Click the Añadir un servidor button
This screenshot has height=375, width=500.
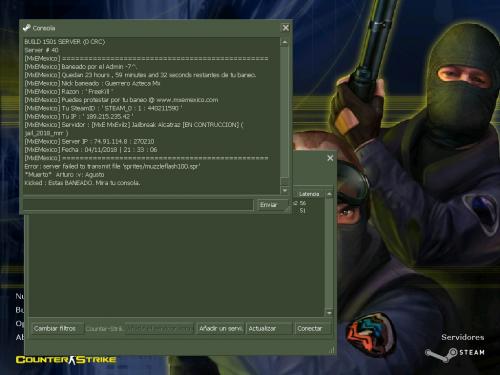point(220,328)
